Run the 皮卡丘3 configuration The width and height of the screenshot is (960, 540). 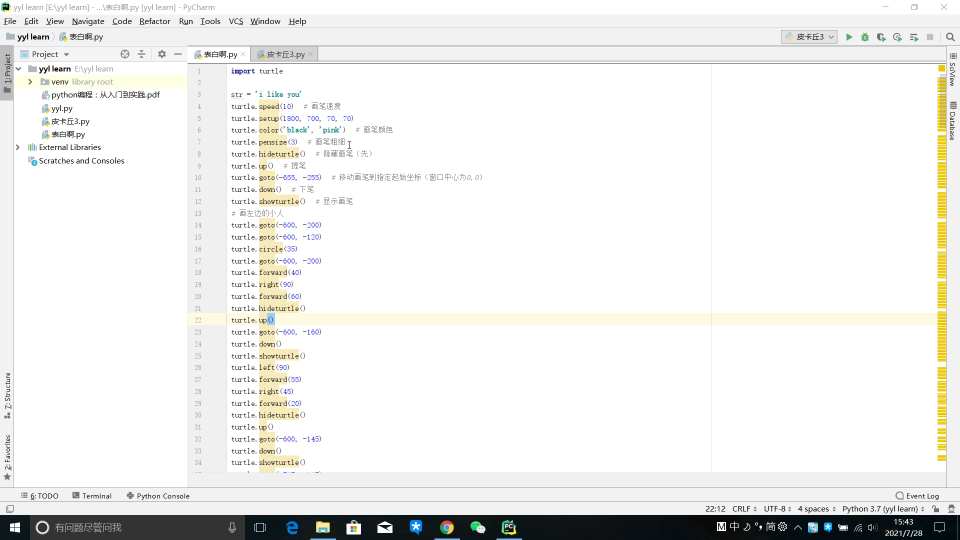point(849,37)
